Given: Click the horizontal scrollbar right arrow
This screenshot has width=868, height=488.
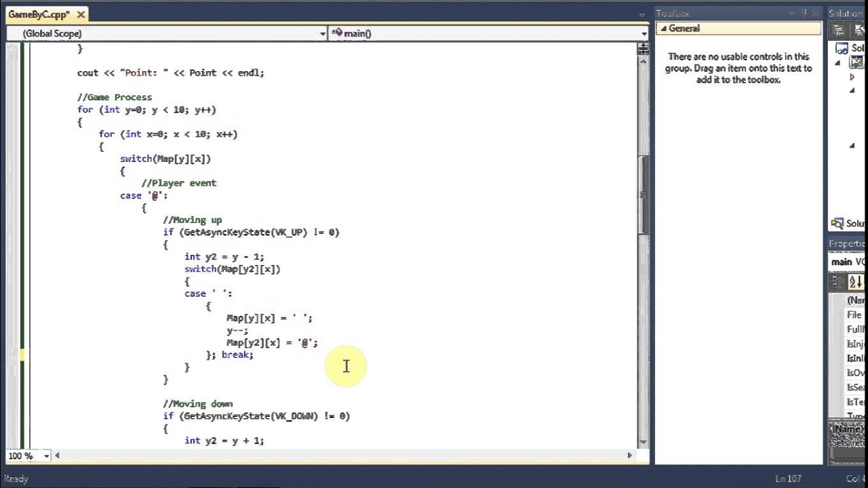Looking at the screenshot, I should [x=629, y=455].
